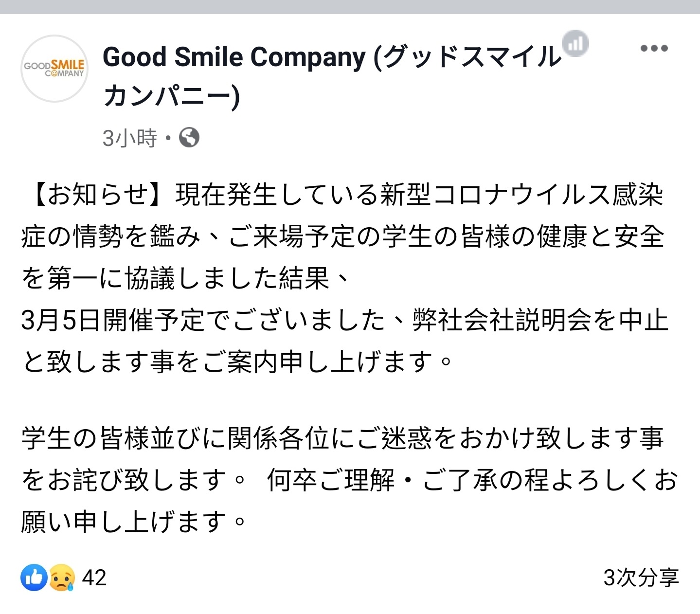Click the globe public audience icon

coord(189,138)
